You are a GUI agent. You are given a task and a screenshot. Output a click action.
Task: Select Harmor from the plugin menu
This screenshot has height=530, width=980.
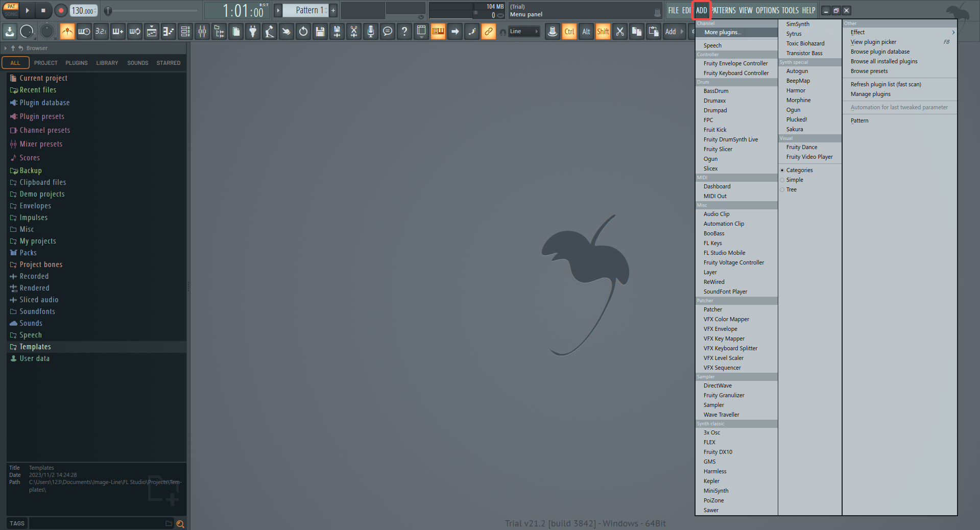pyautogui.click(x=795, y=90)
